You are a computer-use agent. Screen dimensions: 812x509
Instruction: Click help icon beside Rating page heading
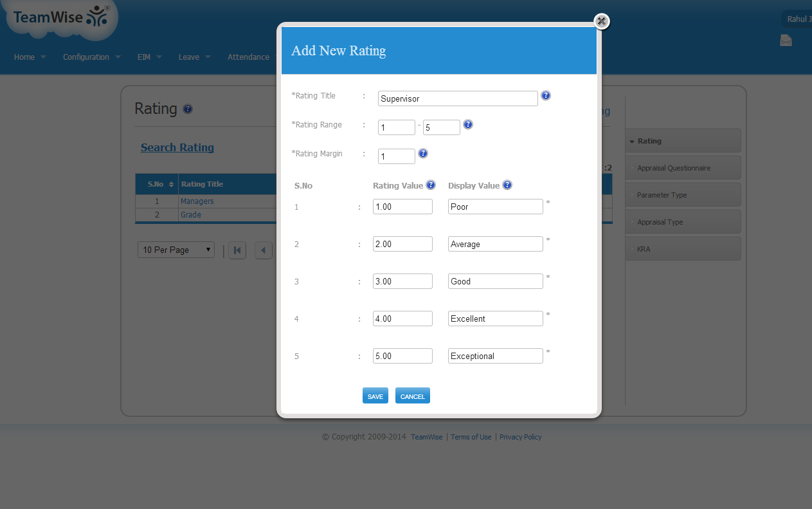[188, 109]
